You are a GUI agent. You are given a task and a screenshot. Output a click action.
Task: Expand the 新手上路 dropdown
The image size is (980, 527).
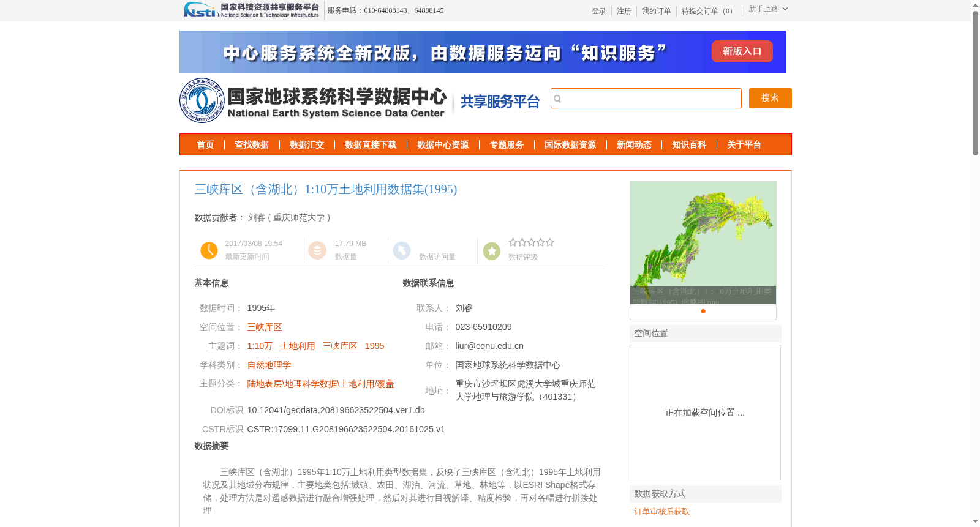click(x=768, y=9)
